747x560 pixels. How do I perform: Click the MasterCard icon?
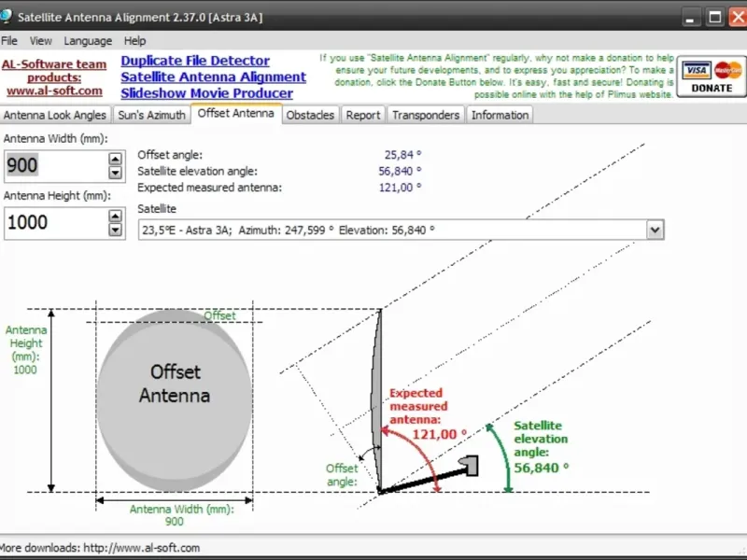[728, 71]
